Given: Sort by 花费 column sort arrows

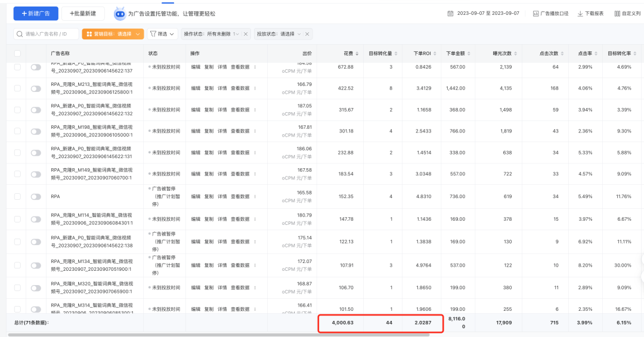Looking at the screenshot, I should coord(357,54).
